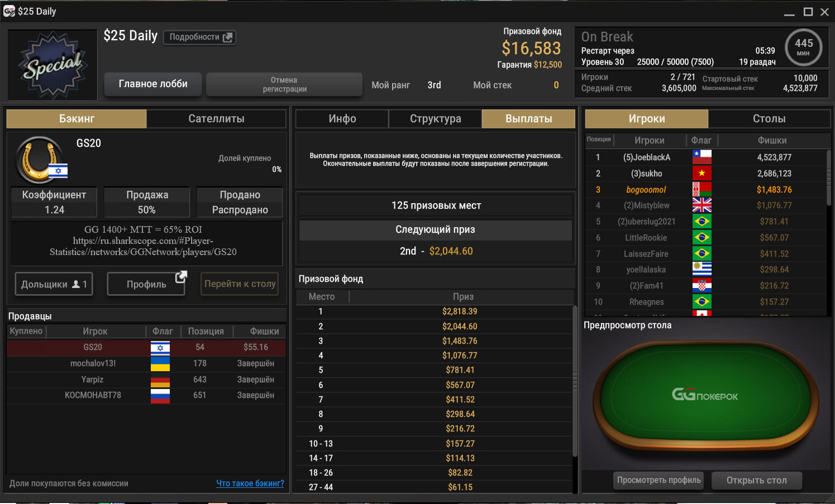Viewport: 835px width, 504px height.
Task: Open details via Подробности popup icon
Action: tap(228, 37)
